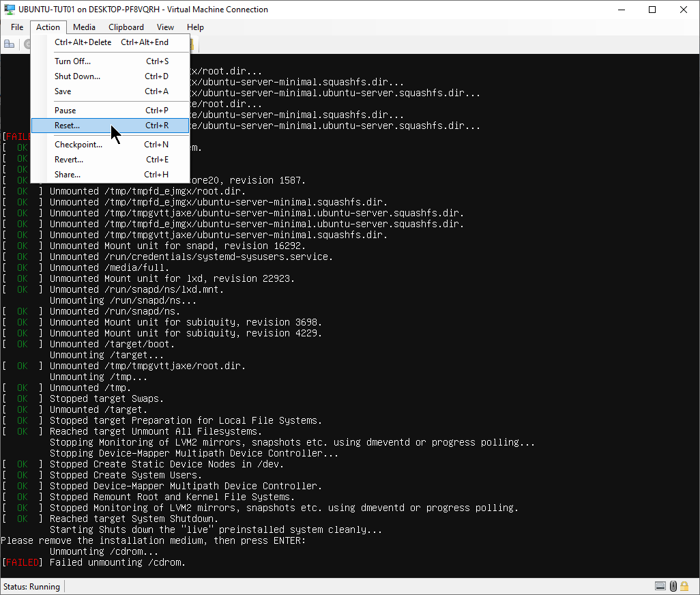Click 'Unmounted /run/snapd/ns/lxd.mnt.' line
Image resolution: width=700 pixels, height=595 pixels.
click(x=136, y=290)
